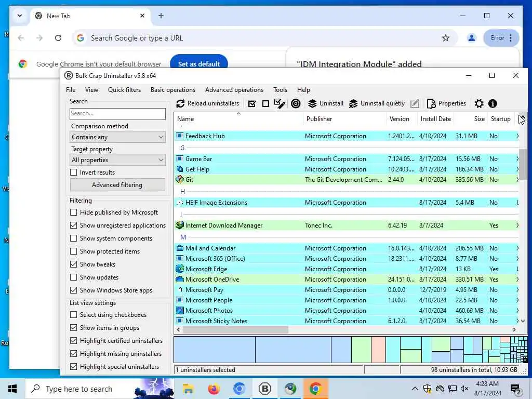Uncheck Show items in groups
Screen dimensions: 532x399
[73, 328]
